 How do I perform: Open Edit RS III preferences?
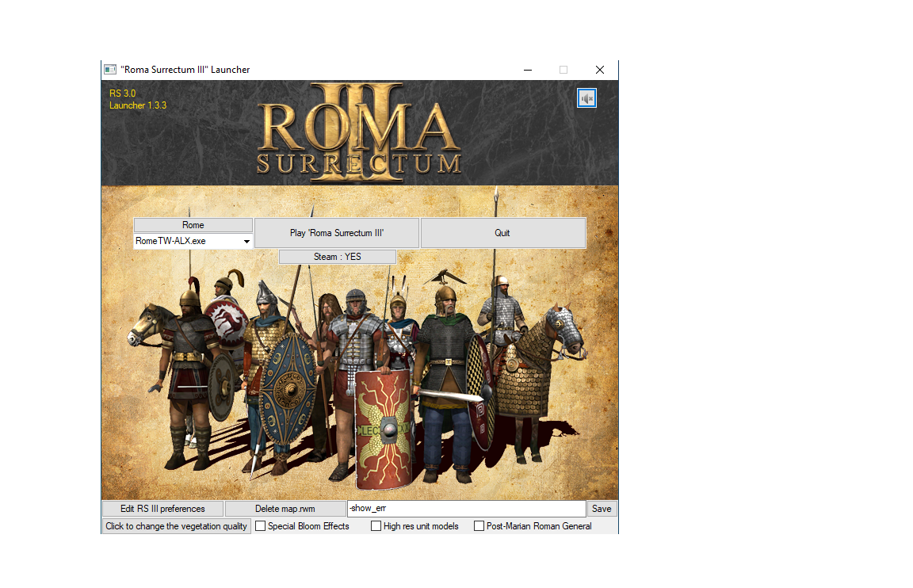[x=162, y=509]
